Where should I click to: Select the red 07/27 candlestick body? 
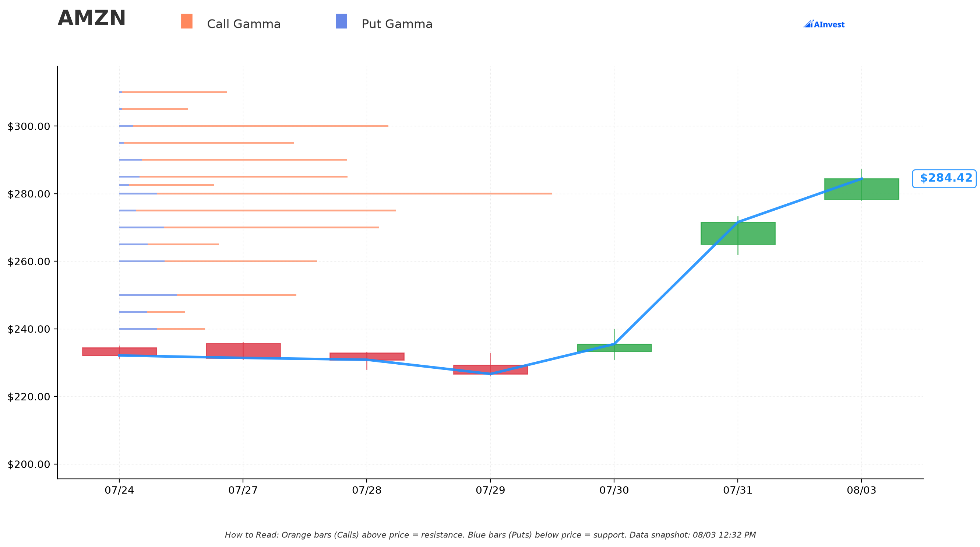[243, 351]
